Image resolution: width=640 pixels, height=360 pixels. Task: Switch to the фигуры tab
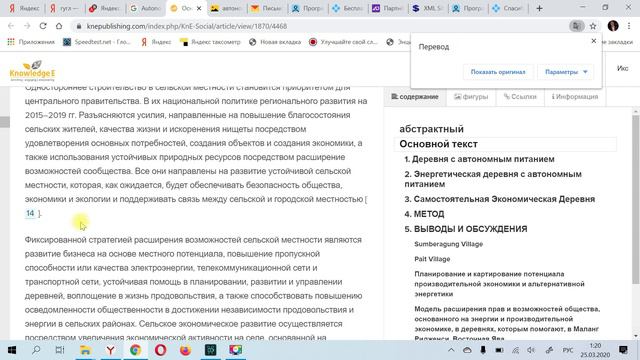coord(471,97)
